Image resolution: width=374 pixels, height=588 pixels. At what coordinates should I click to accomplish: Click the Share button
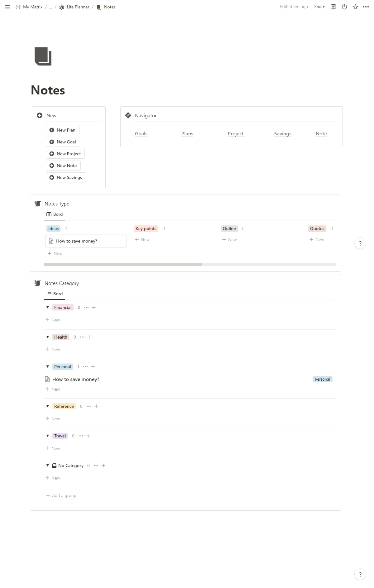319,7
